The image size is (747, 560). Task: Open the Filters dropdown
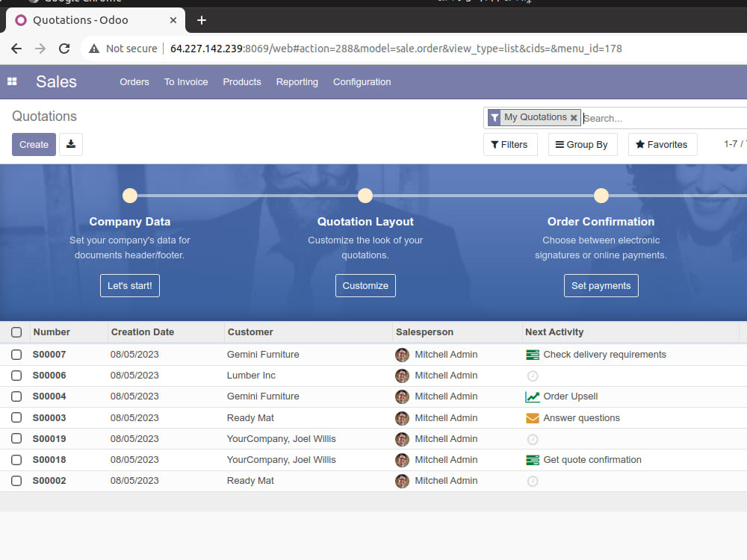tap(510, 144)
